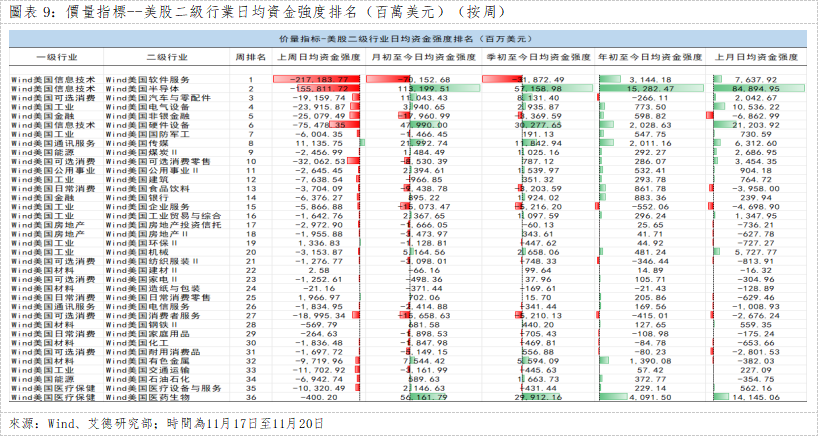Viewport: 819px width, 437px height.
Task: Click the value 11,135.75 for 传媒
Action: (x=319, y=143)
